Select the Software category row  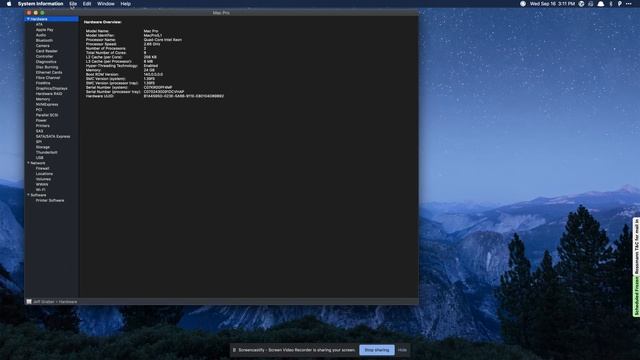click(52, 195)
